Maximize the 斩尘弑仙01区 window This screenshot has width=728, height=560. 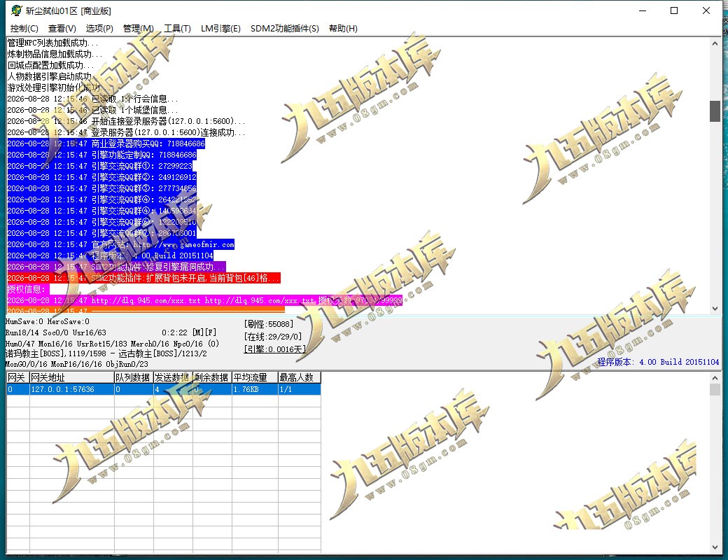pos(674,10)
